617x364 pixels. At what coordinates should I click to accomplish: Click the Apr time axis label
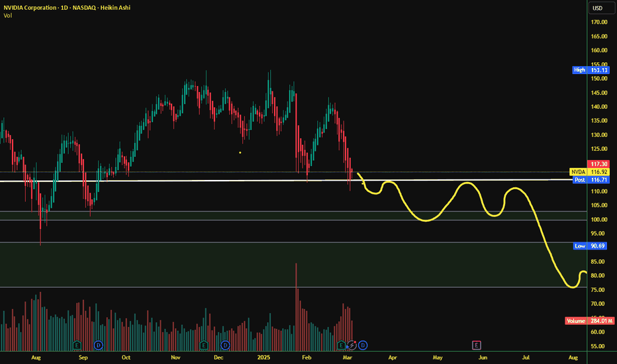(x=393, y=357)
